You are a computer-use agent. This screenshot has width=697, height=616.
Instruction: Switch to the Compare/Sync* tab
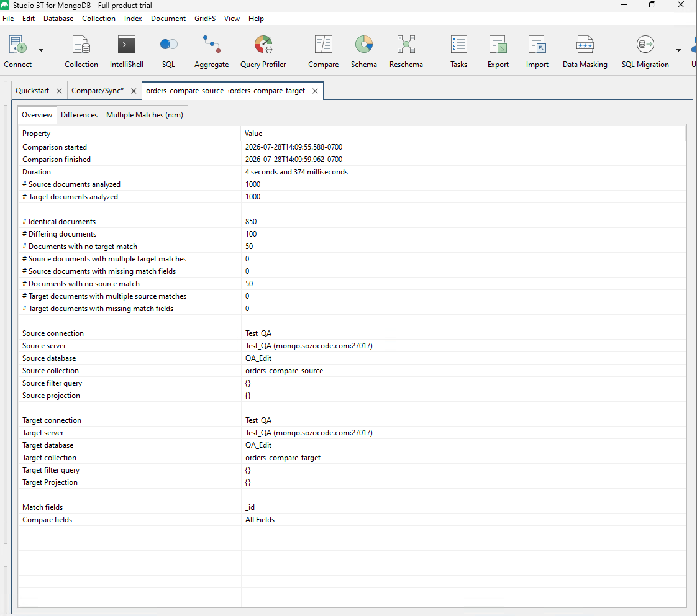tap(98, 91)
